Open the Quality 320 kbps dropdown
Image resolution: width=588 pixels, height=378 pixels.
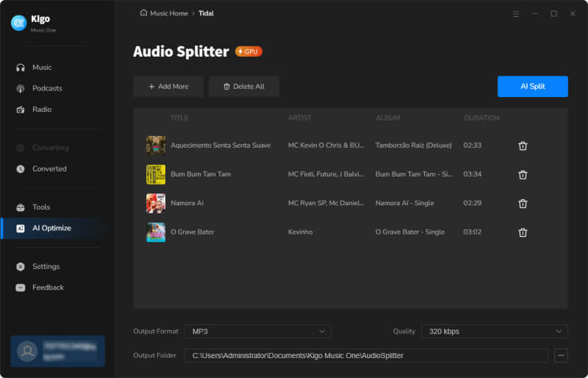(x=494, y=332)
